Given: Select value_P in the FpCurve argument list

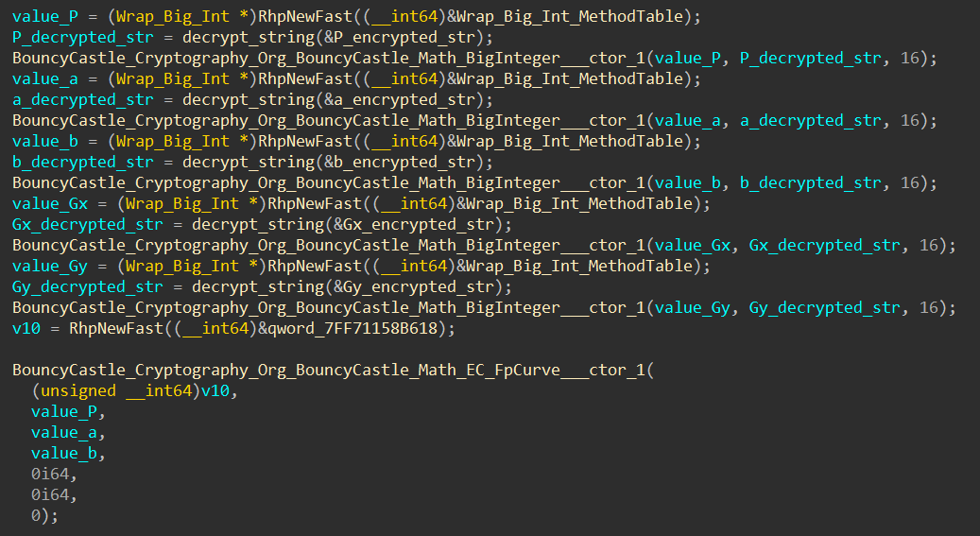Looking at the screenshot, I should coord(63,411).
